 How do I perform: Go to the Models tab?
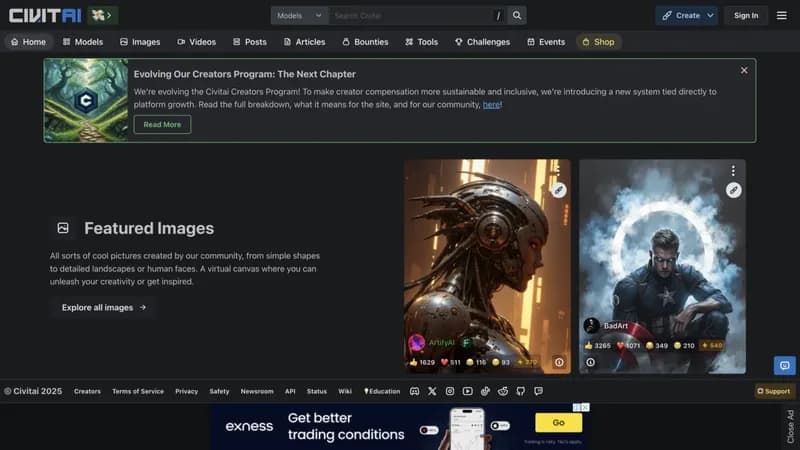click(83, 42)
